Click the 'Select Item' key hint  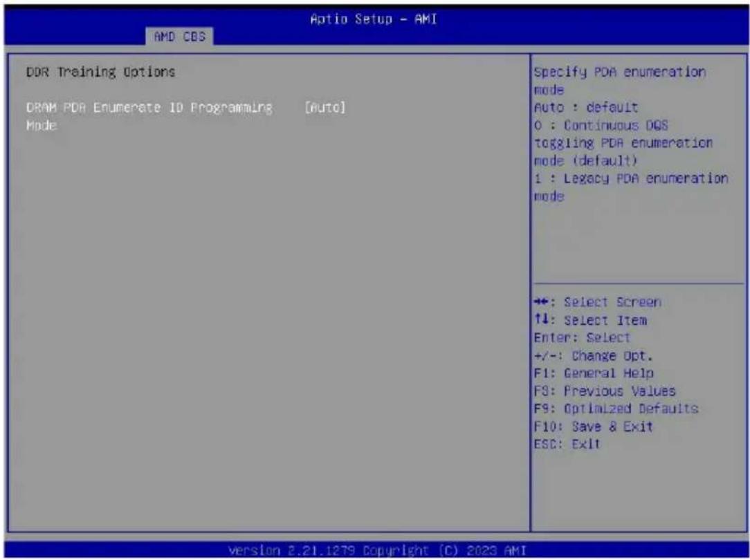pyautogui.click(x=590, y=320)
